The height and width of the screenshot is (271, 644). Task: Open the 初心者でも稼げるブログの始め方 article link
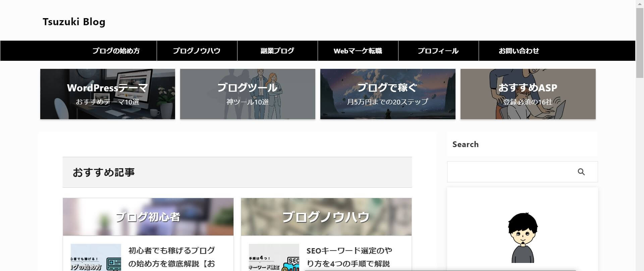pyautogui.click(x=172, y=257)
